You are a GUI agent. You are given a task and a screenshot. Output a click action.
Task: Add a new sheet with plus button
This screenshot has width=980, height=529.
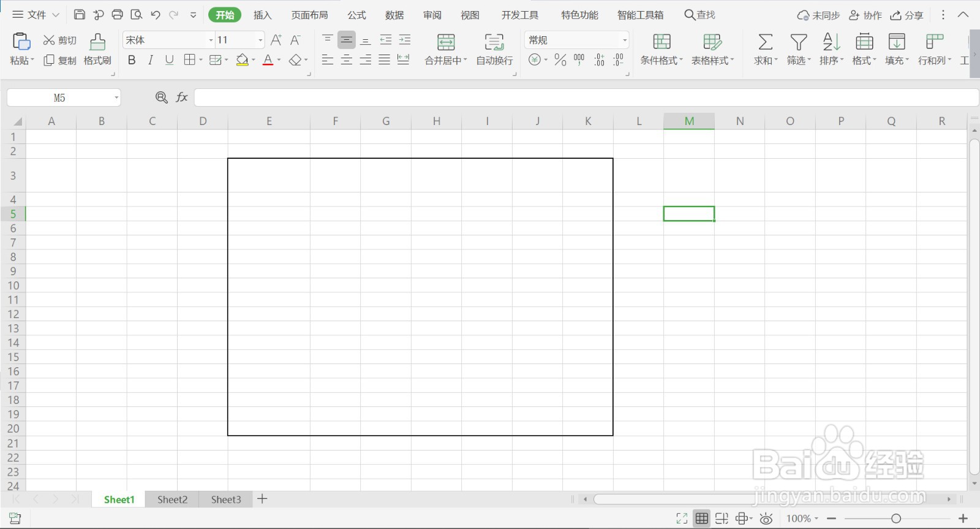(x=262, y=499)
